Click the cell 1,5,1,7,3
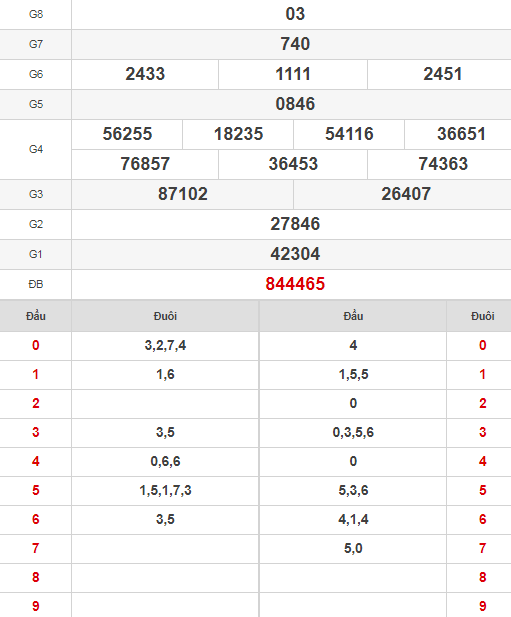 point(165,490)
